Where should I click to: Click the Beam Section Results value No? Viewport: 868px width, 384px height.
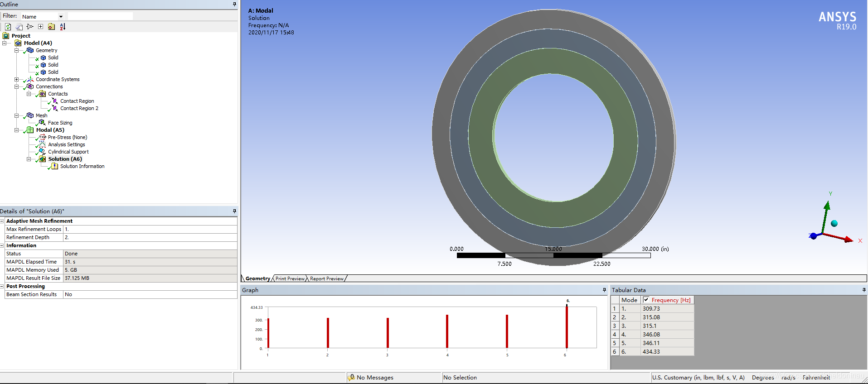coord(150,294)
